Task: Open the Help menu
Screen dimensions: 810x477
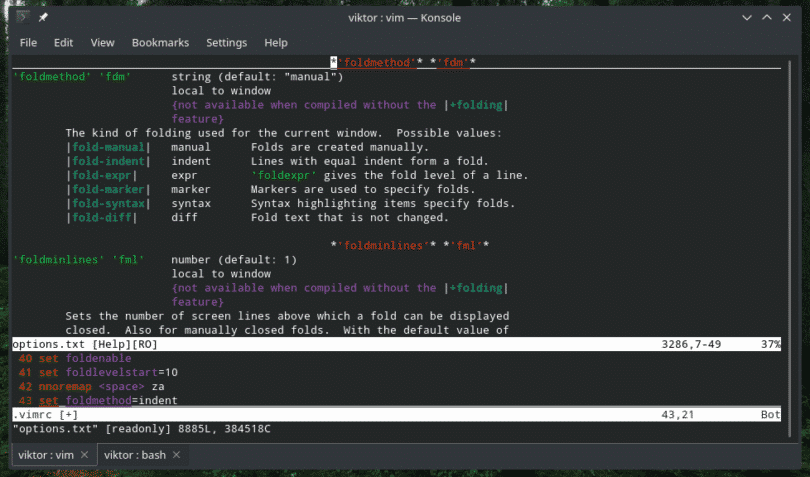Action: [x=276, y=43]
